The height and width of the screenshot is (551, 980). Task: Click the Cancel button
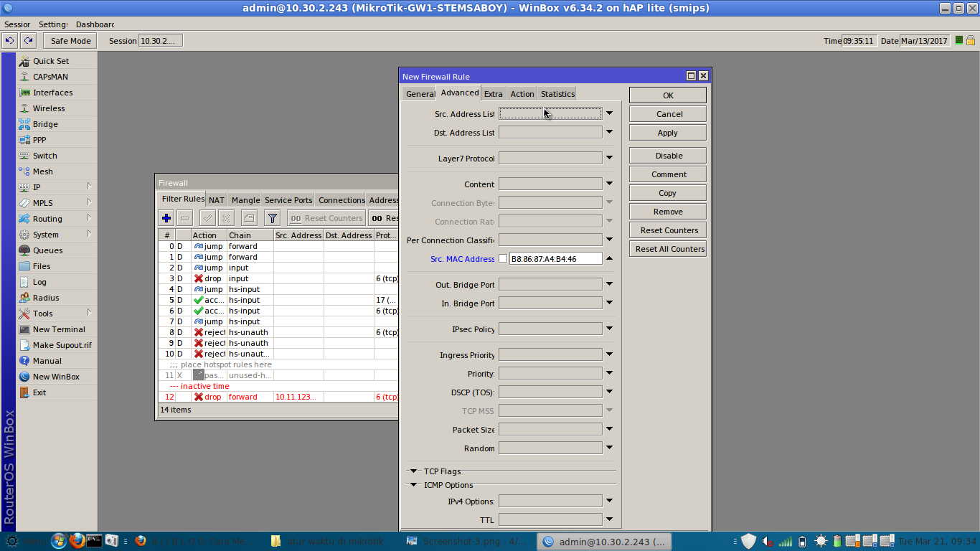(x=668, y=114)
